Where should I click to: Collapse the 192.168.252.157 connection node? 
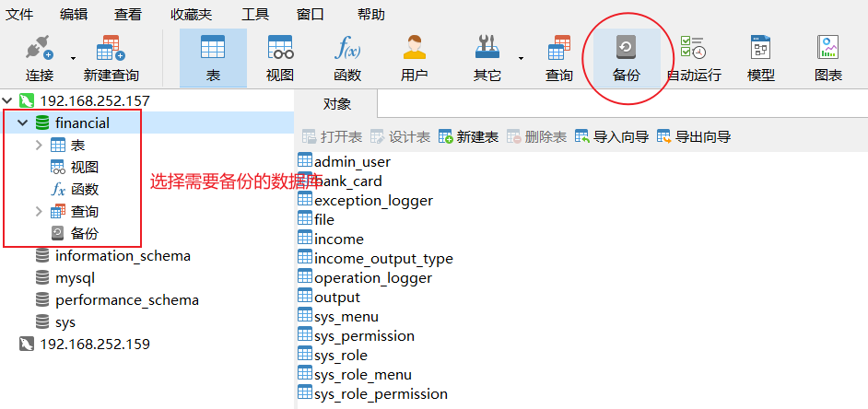click(7, 100)
